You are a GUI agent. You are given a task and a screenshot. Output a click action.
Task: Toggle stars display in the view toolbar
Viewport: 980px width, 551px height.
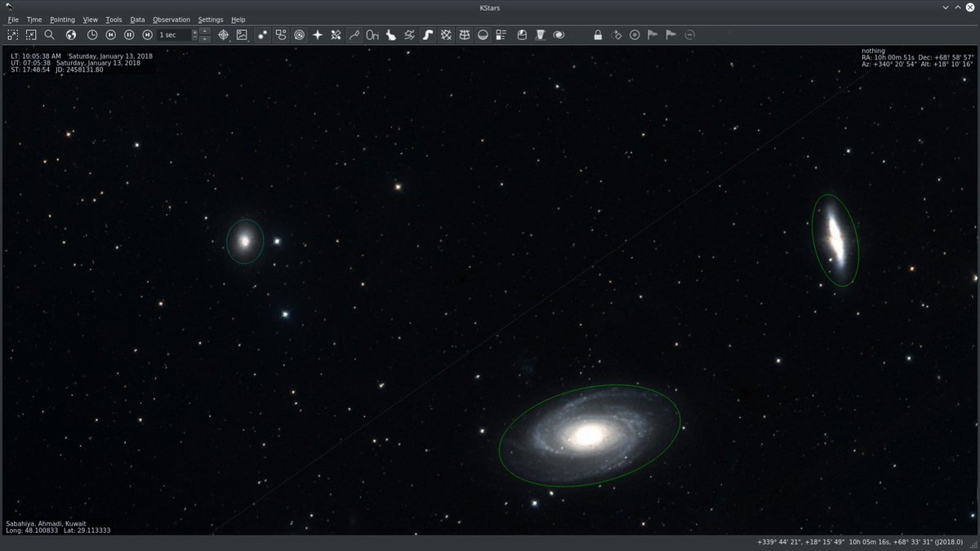tap(263, 34)
